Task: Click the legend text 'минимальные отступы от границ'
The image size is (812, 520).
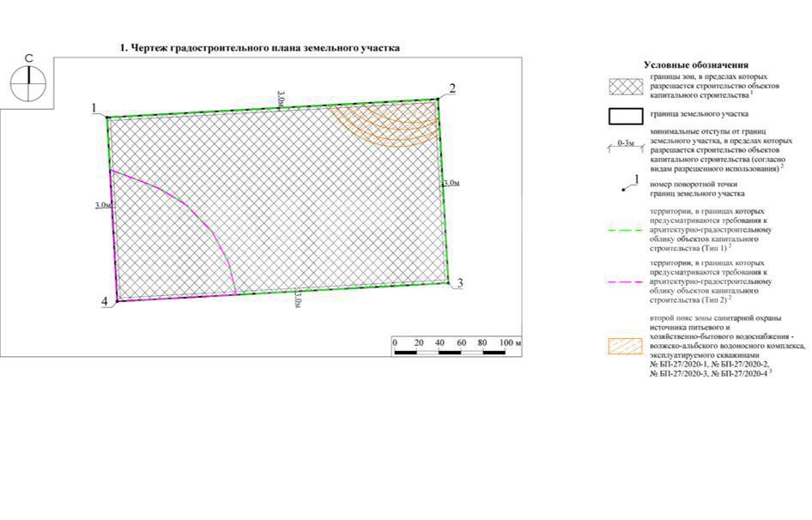Action: [708, 131]
